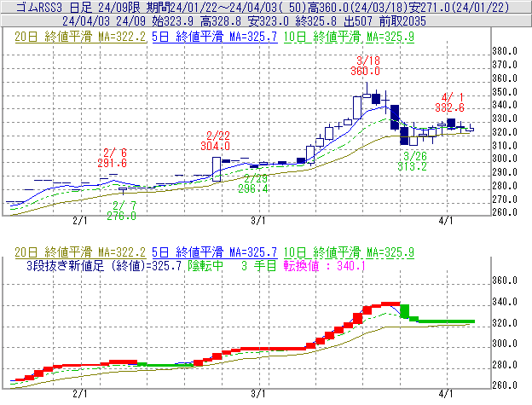
Task: Click upper chart '260.0' price axis label
Action: click(505, 212)
